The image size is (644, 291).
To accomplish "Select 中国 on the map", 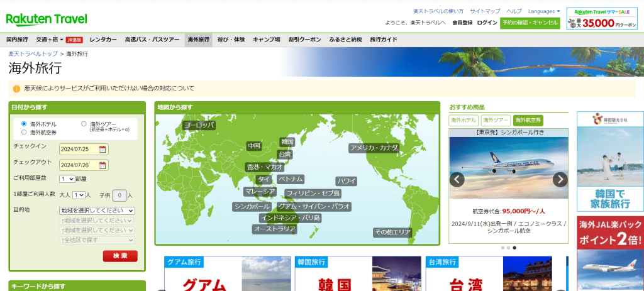I will point(254,146).
